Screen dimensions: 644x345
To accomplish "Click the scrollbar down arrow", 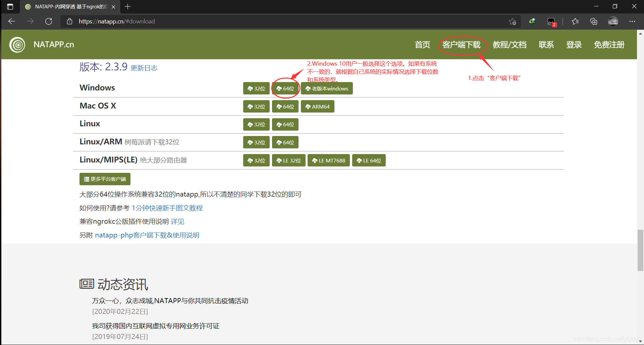I will pyautogui.click(x=640, y=342).
